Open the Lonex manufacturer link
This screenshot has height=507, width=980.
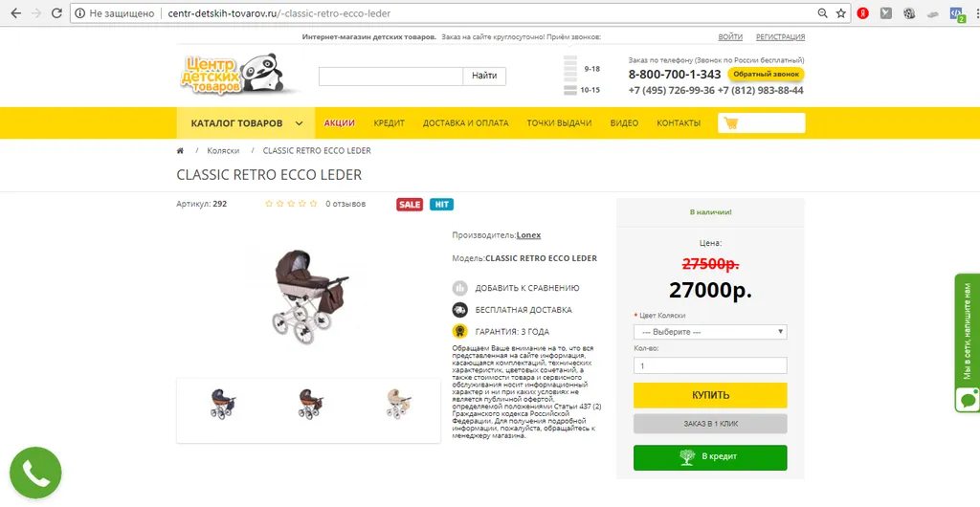(x=528, y=235)
